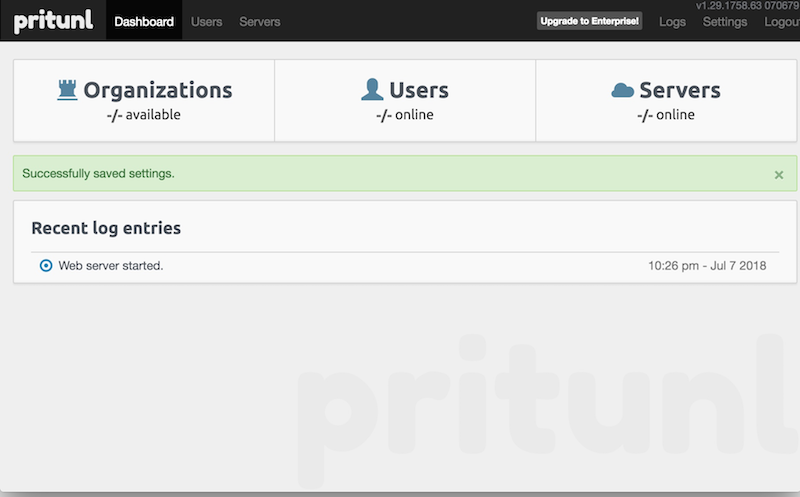Click '-/- available' text
The height and width of the screenshot is (497, 800).
click(x=143, y=115)
